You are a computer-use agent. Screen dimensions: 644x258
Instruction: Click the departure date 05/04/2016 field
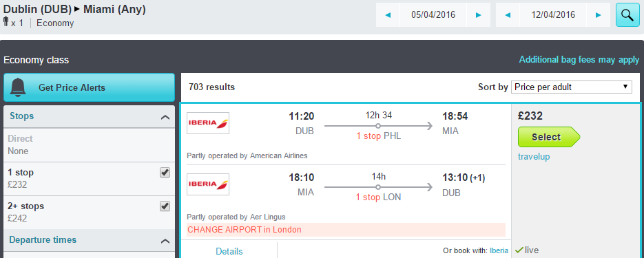[x=433, y=14]
